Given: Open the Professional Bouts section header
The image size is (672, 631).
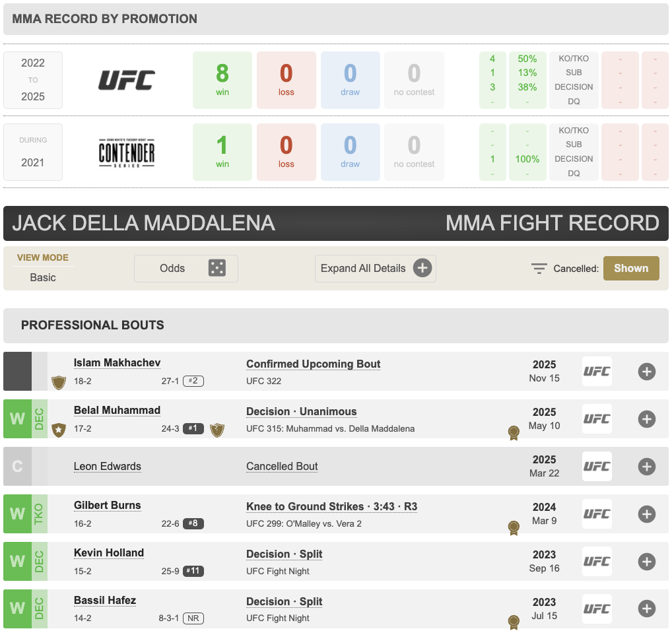Looking at the screenshot, I should click(92, 325).
